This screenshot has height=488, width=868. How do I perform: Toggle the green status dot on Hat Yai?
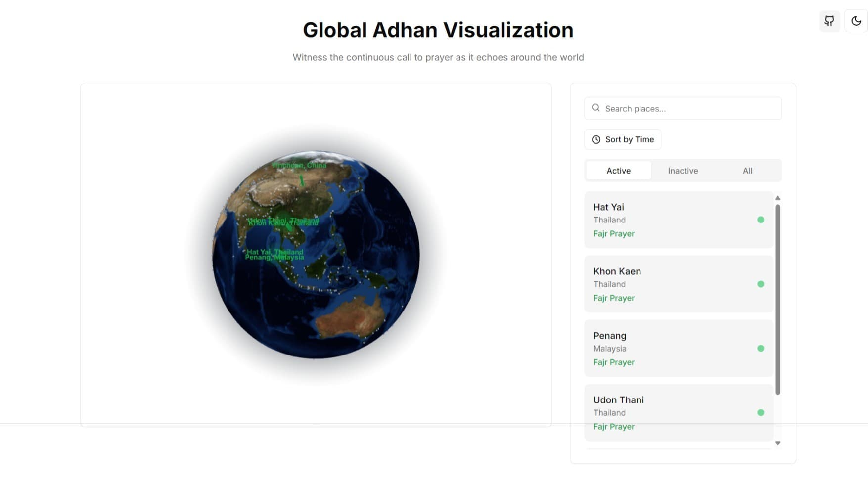(x=760, y=220)
